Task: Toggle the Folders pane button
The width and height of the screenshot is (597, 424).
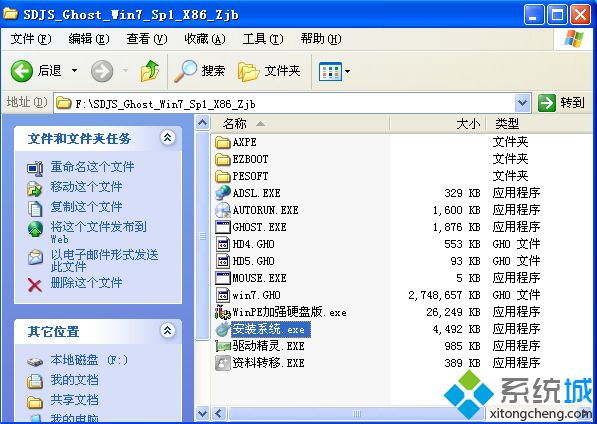Action: click(x=270, y=71)
